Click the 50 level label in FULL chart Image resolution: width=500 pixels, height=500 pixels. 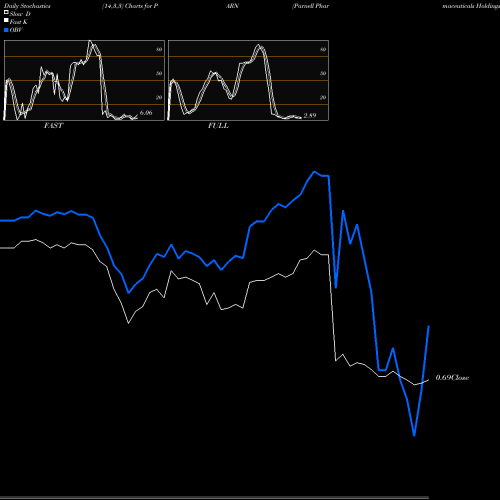(323, 73)
